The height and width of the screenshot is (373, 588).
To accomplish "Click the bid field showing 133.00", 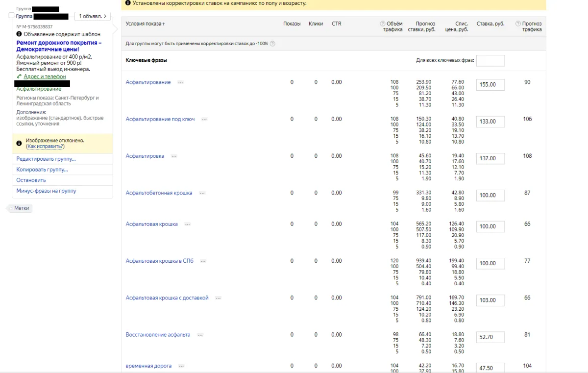I will (x=490, y=122).
